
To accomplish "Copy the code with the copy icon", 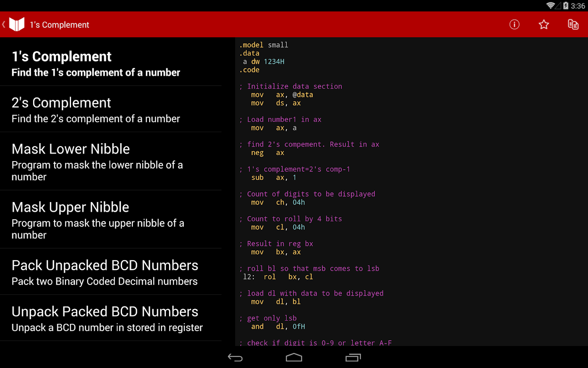I will coord(573,25).
